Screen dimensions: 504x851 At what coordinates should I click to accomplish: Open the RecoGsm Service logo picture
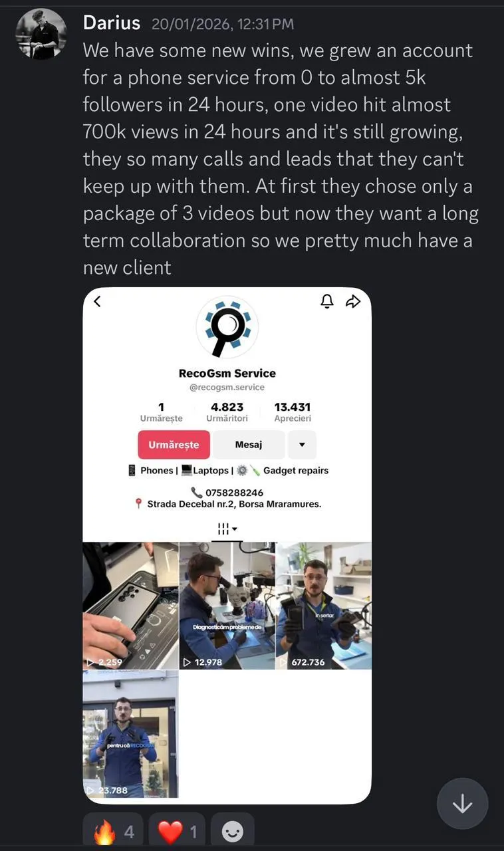pyautogui.click(x=227, y=327)
